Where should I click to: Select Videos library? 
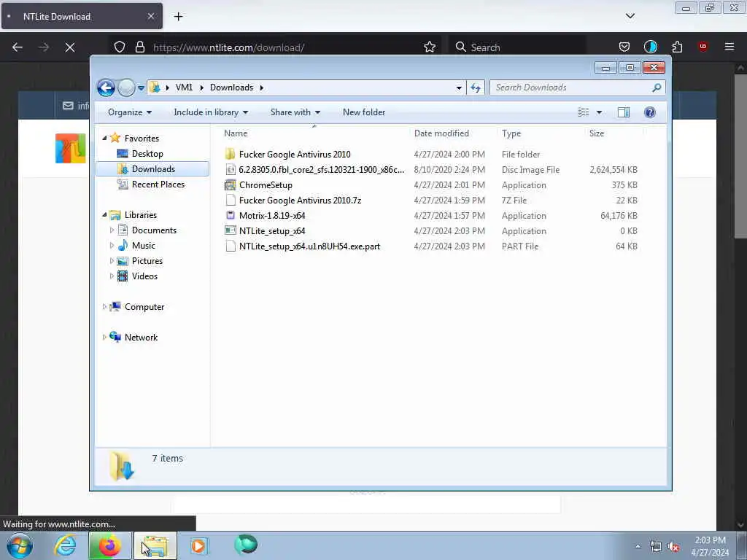pos(145,276)
